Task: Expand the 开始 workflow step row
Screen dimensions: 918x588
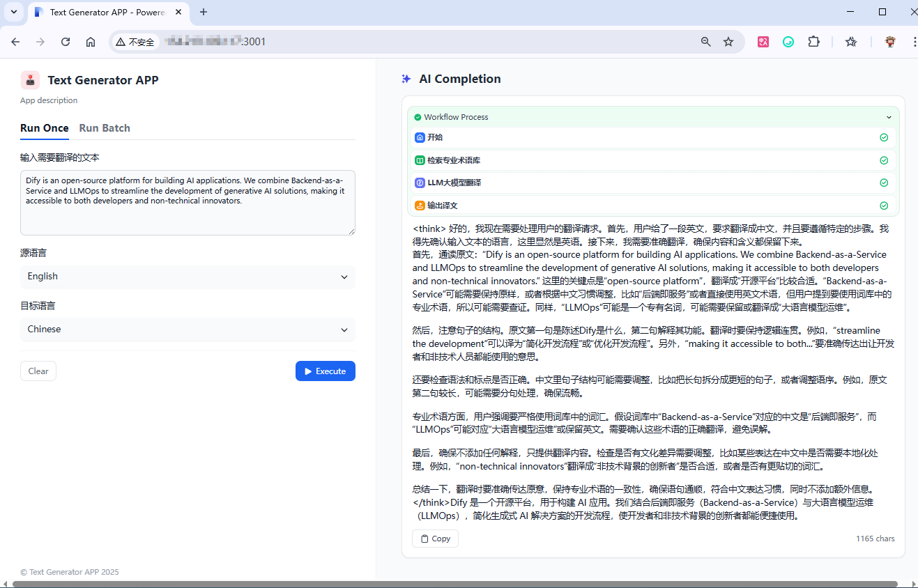Action: coord(653,137)
